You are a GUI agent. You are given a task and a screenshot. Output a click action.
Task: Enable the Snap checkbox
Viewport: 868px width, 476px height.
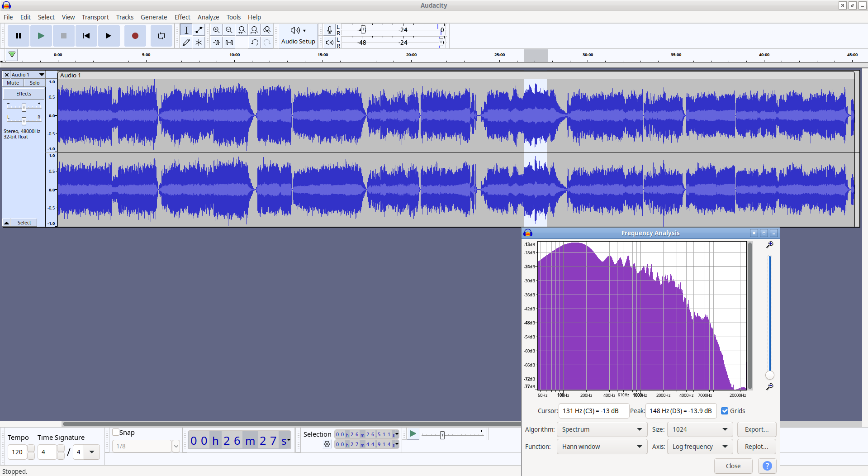pos(116,432)
